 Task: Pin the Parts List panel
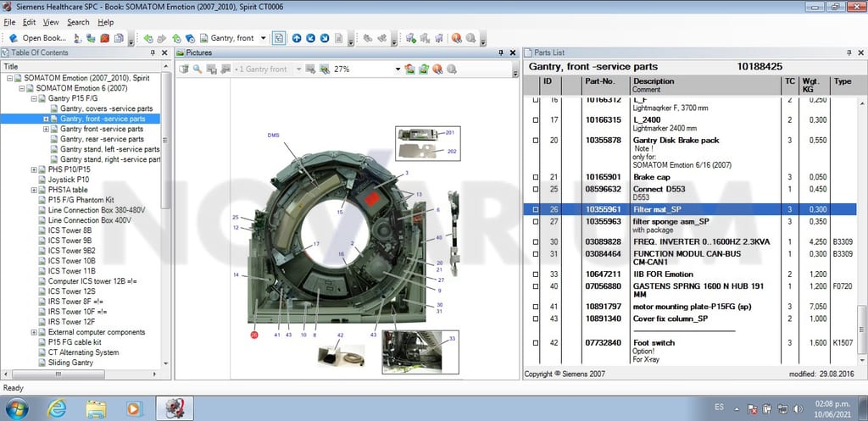click(x=849, y=53)
